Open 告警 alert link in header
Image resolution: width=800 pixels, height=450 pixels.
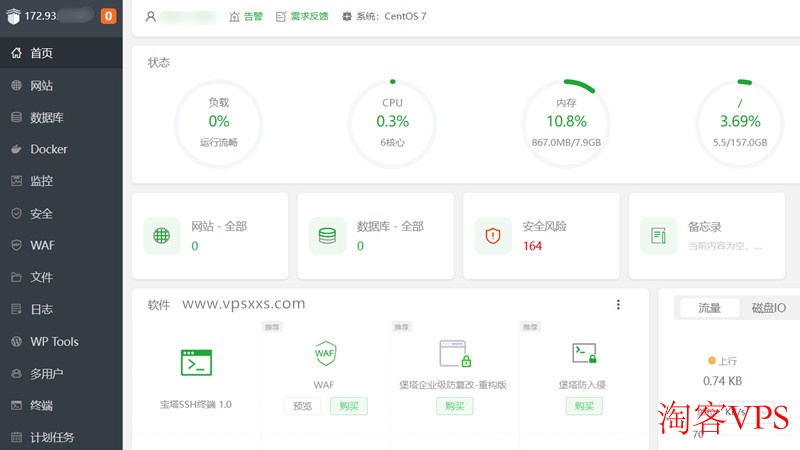tap(253, 16)
